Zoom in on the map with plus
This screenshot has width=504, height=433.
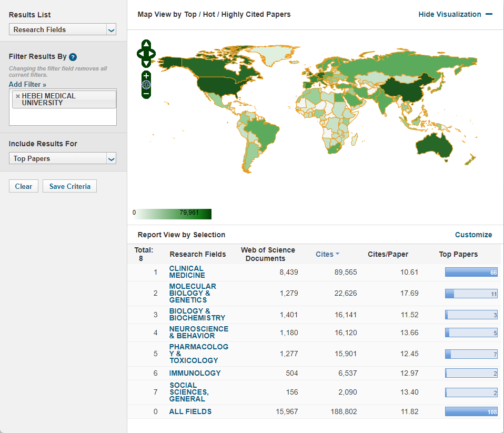coord(146,75)
